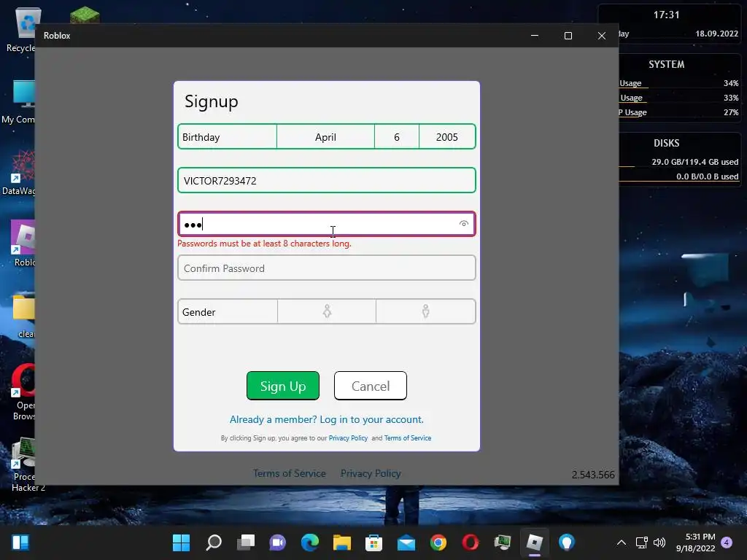Click the Confirm Password field
Image resolution: width=747 pixels, height=560 pixels.
[327, 268]
